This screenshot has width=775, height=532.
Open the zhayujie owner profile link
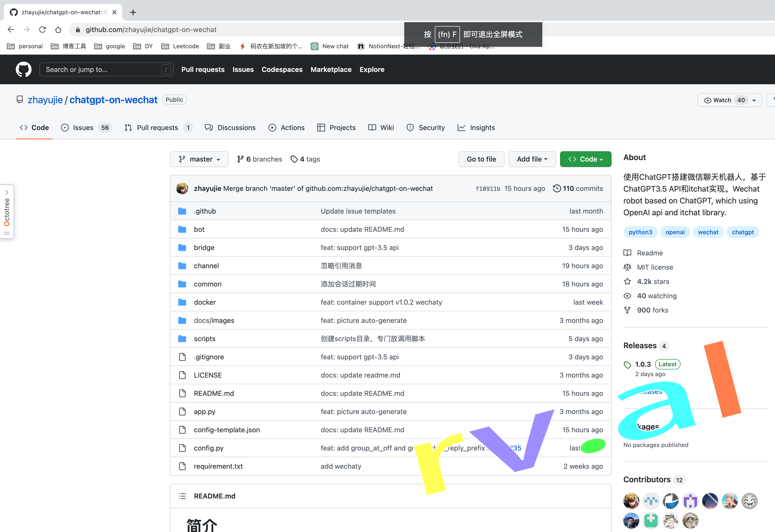coord(45,100)
